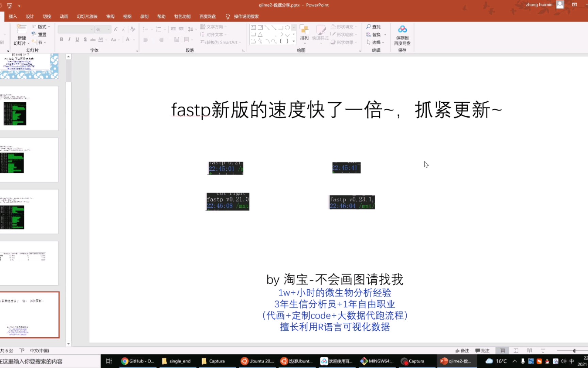Decrease font size with the small A icon
Screen dimensions: 588x368
(124, 29)
